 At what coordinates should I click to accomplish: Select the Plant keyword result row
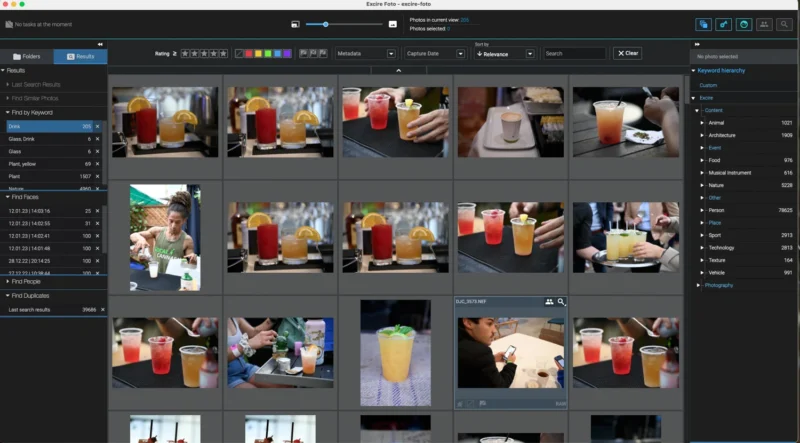click(x=49, y=176)
